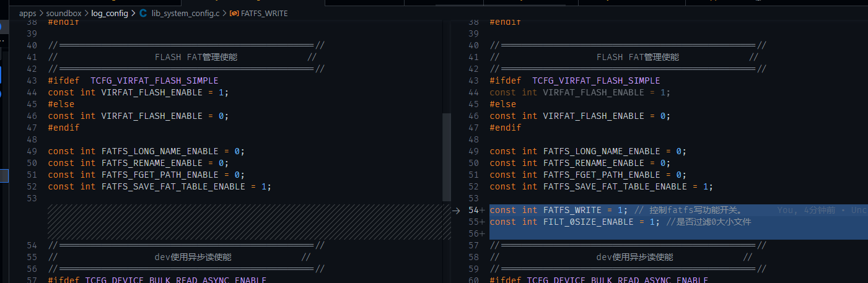The width and height of the screenshot is (868, 283).
Task: Click 'FATFS_LONG_NAME_ENABLE = 0;' in the original pane
Action: tap(173, 151)
